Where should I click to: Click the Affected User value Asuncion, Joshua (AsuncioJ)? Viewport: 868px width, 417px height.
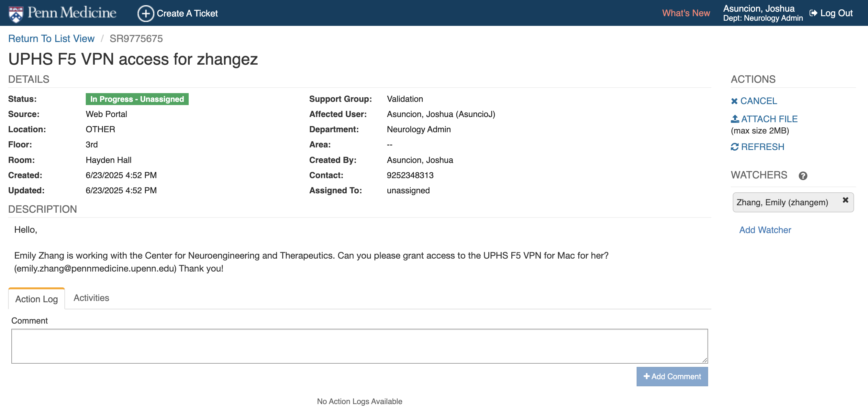tap(441, 114)
